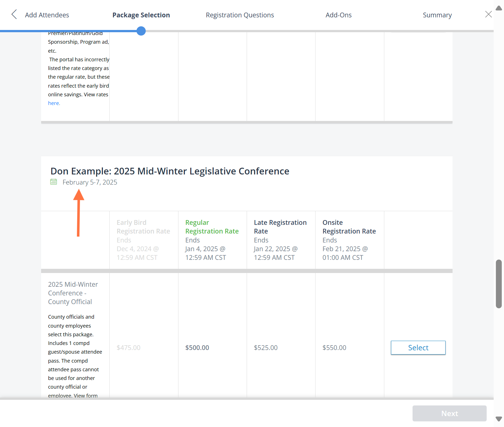Click the vertical scrollbar thumb

[499, 284]
